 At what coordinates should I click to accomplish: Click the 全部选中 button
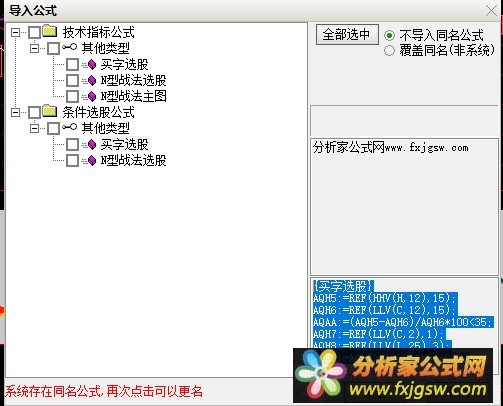[347, 34]
